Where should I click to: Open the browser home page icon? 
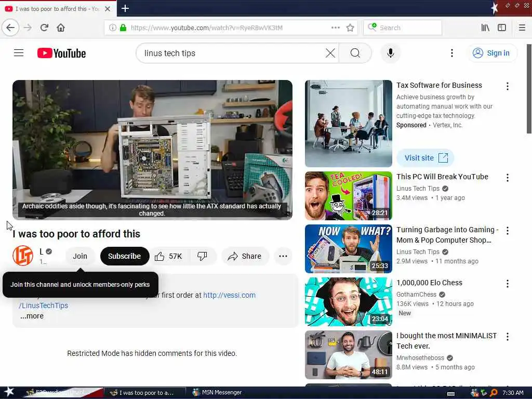pos(61,28)
